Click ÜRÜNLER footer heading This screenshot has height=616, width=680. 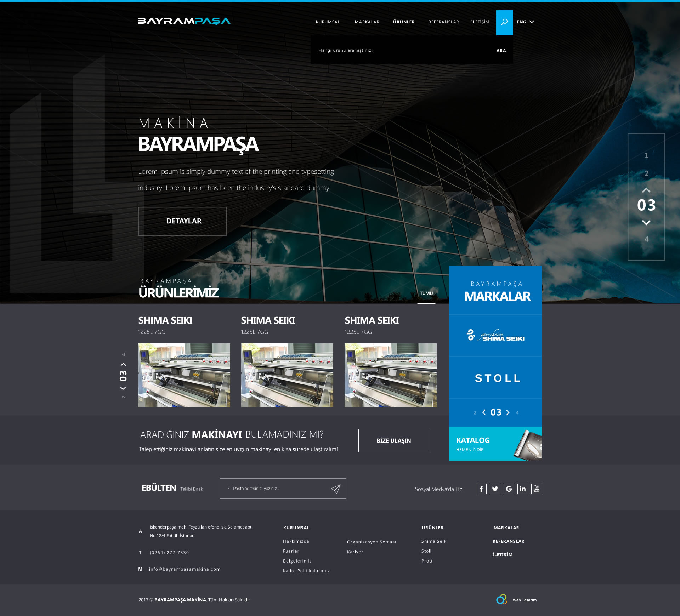(432, 528)
